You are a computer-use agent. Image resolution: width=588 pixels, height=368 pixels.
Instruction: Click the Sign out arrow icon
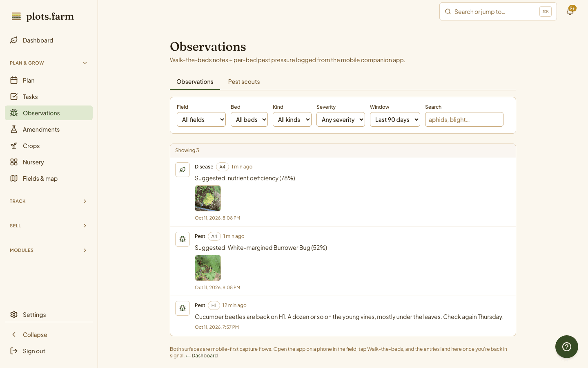click(14, 351)
